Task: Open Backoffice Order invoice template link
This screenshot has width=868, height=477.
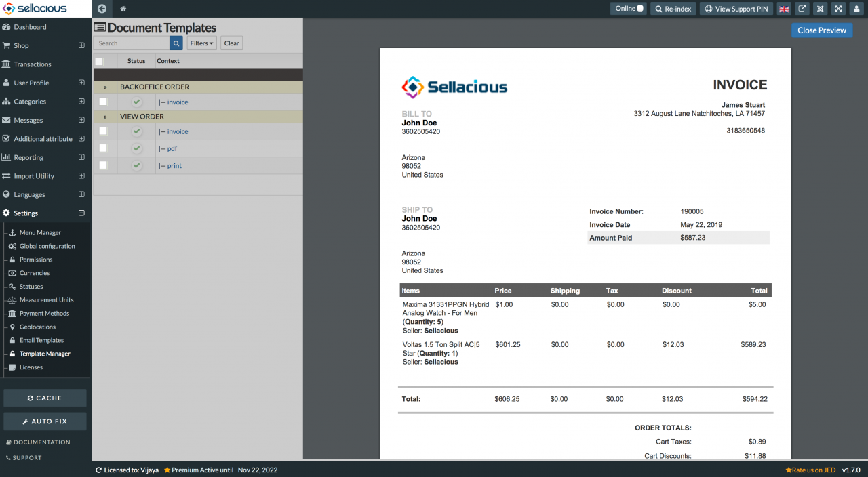Action: [178, 102]
